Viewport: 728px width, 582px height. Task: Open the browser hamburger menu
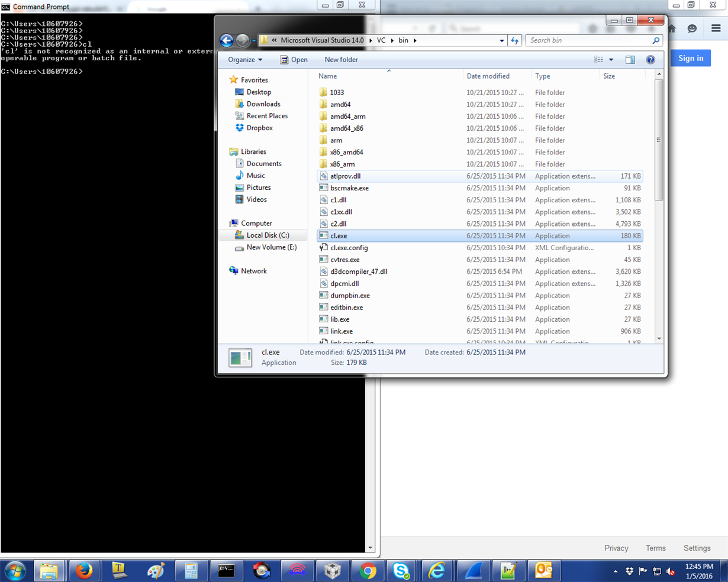(x=716, y=28)
